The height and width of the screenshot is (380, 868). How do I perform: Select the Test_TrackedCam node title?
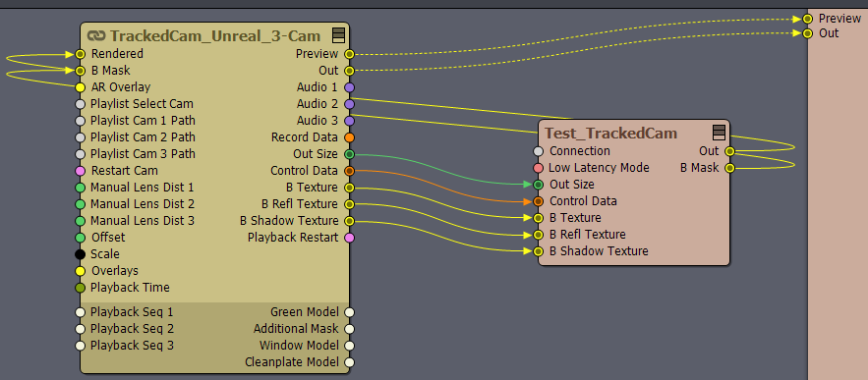point(611,134)
